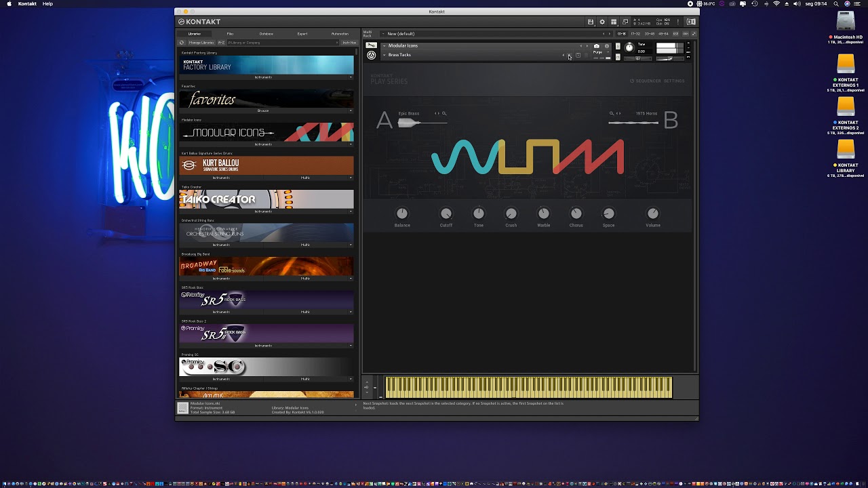Open Kurt Ballou Multis button
868x488 pixels.
tap(305, 178)
